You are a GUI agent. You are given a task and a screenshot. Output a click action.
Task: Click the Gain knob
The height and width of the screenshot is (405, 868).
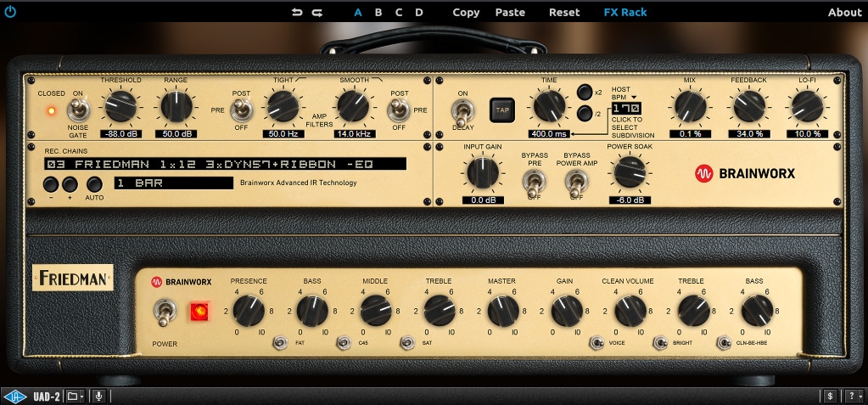coord(566,310)
